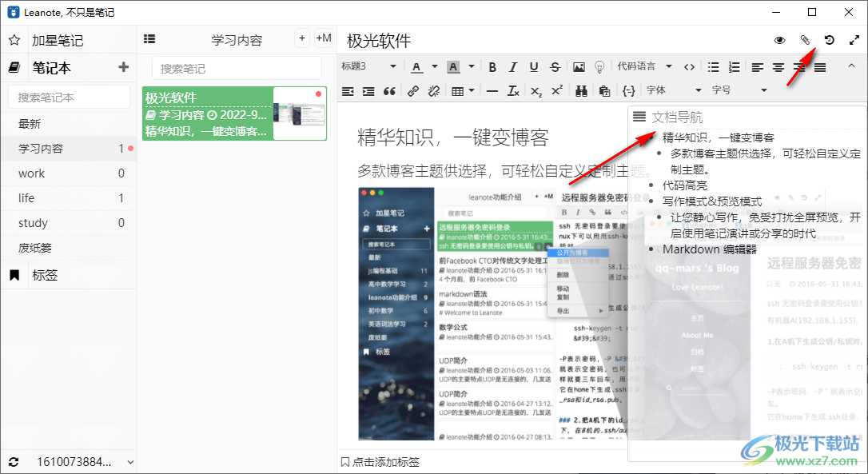Open the 字号 font size dropdown
Viewport: 868px width, 474px height.
[739, 90]
